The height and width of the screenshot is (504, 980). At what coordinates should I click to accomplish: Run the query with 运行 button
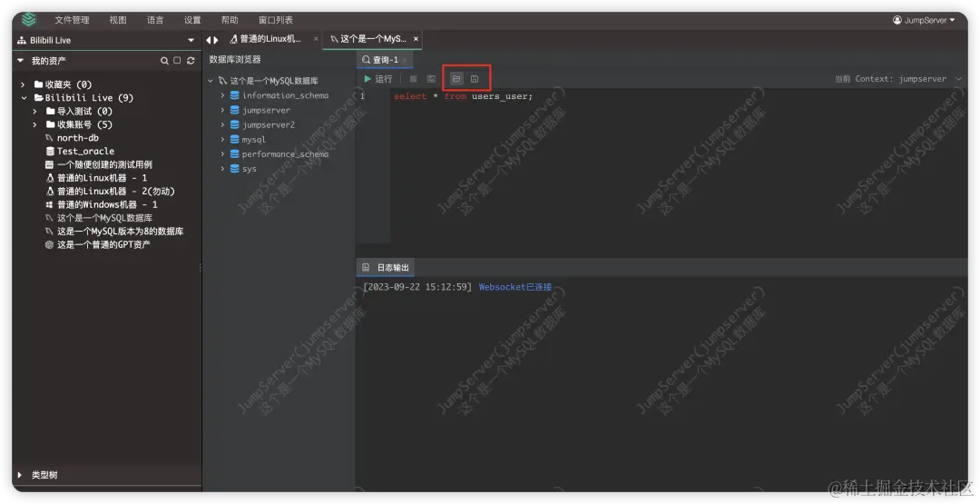click(378, 79)
